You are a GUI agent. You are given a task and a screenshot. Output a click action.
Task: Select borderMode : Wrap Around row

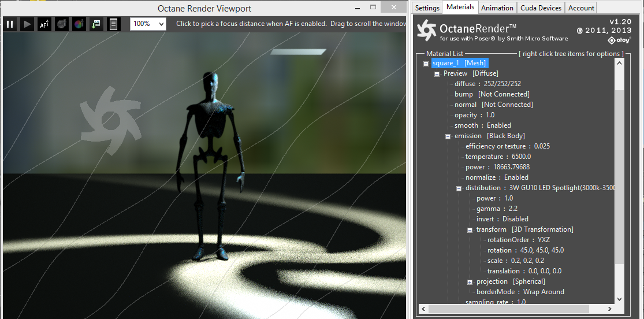[520, 292]
